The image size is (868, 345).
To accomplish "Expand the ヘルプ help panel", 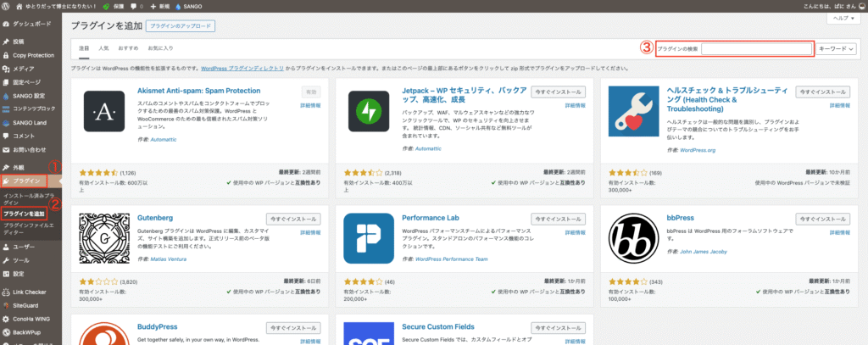I will point(843,19).
